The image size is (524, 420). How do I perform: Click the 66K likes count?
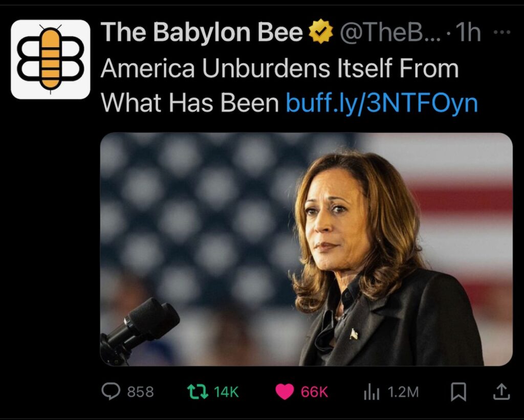tap(315, 391)
